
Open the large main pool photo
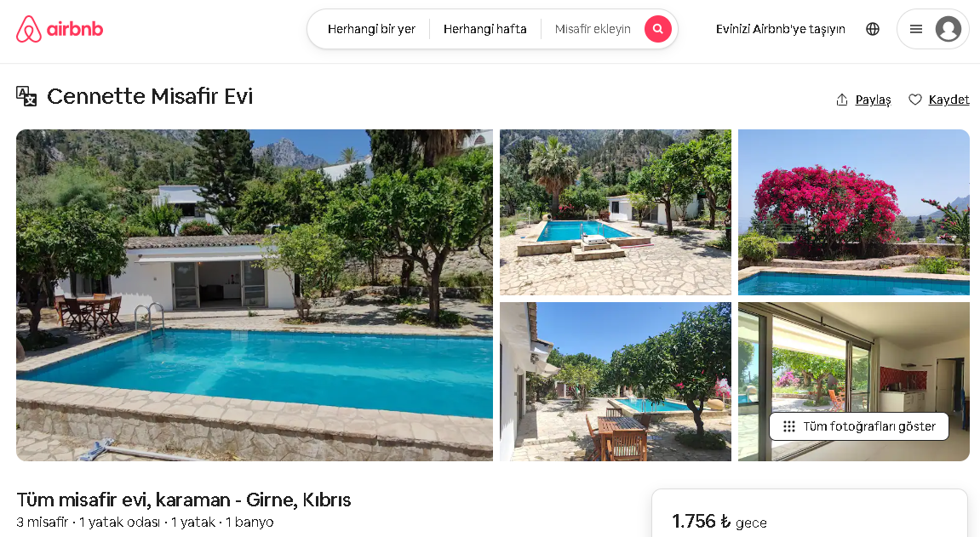255,295
